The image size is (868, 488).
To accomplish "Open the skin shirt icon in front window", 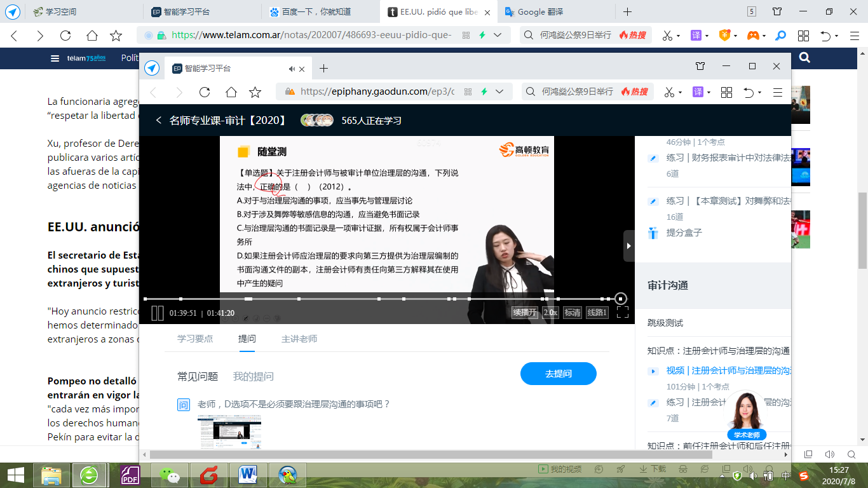I will [700, 67].
